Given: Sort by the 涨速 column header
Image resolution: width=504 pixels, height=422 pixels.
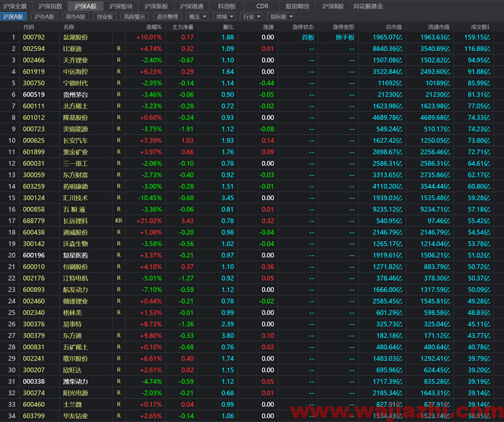Looking at the screenshot, I should [x=268, y=27].
